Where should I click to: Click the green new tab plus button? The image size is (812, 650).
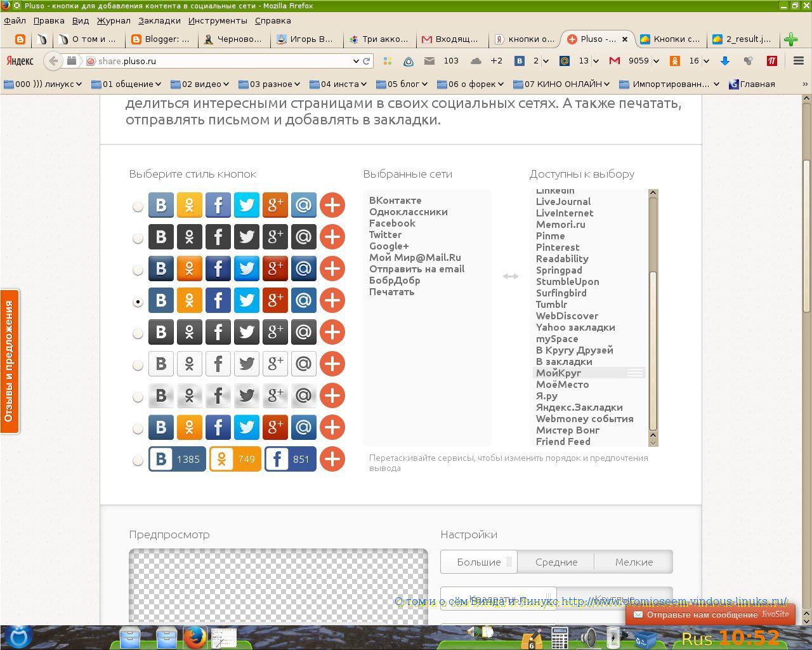(790, 39)
